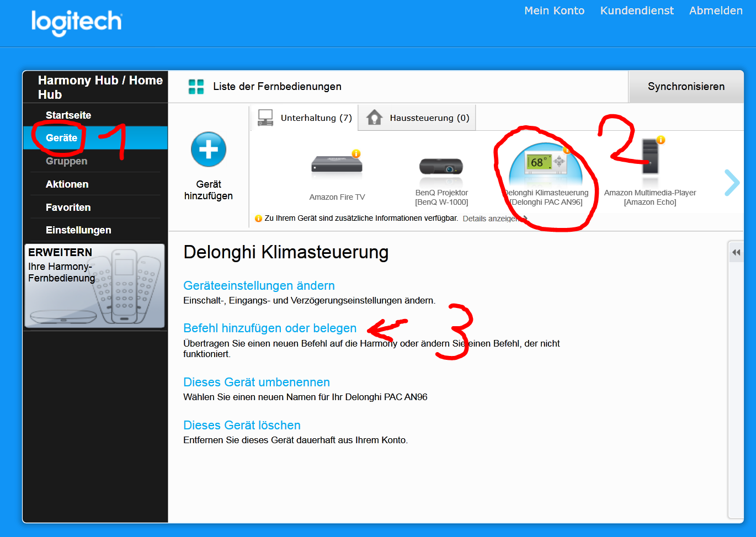
Task: Click the blue plus add device icon
Action: [209, 149]
